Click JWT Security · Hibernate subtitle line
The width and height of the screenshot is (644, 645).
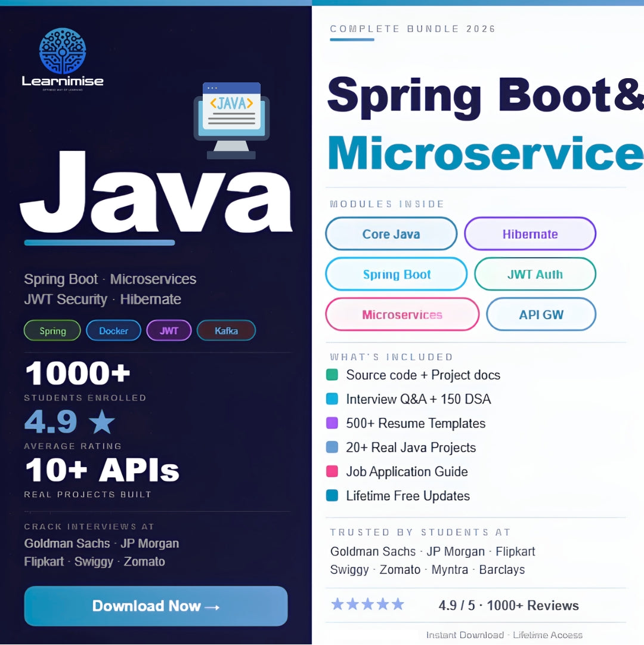(103, 299)
